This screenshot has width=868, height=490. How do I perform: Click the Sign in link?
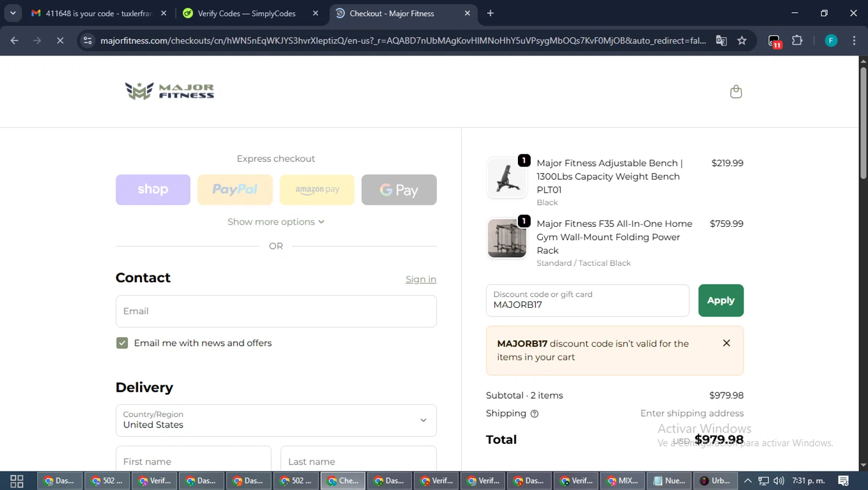click(x=421, y=279)
